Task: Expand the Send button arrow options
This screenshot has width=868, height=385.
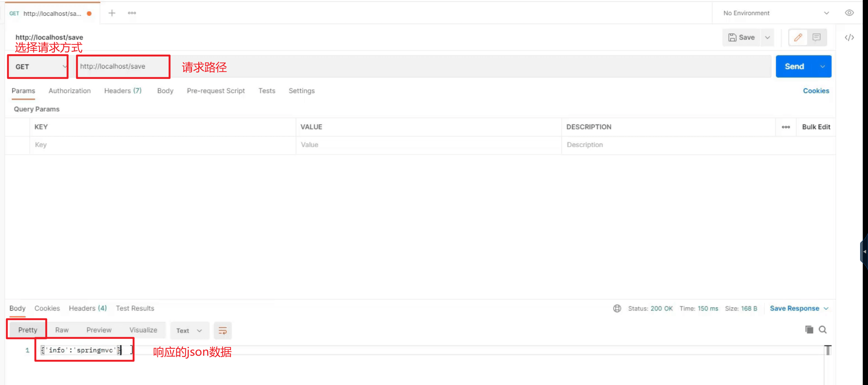Action: [x=823, y=67]
